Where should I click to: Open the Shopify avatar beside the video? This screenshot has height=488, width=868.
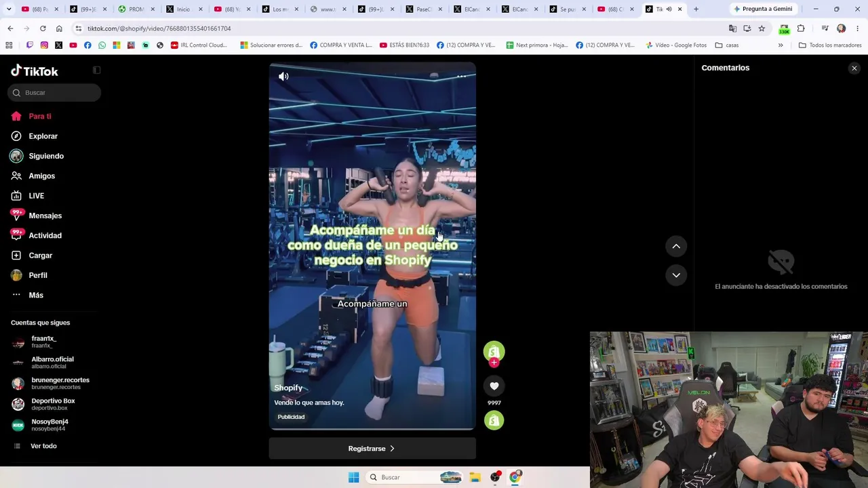click(494, 351)
